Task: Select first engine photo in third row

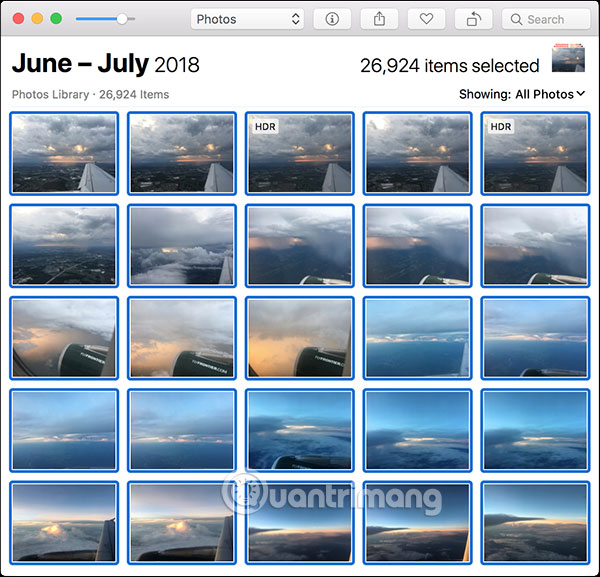Action: coord(64,338)
